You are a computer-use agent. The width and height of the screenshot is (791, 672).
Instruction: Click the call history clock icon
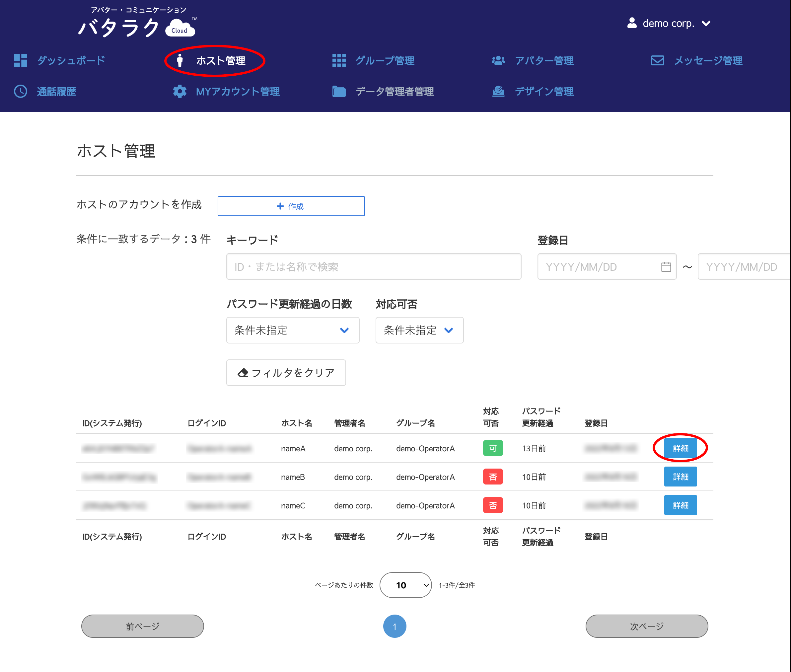[21, 92]
